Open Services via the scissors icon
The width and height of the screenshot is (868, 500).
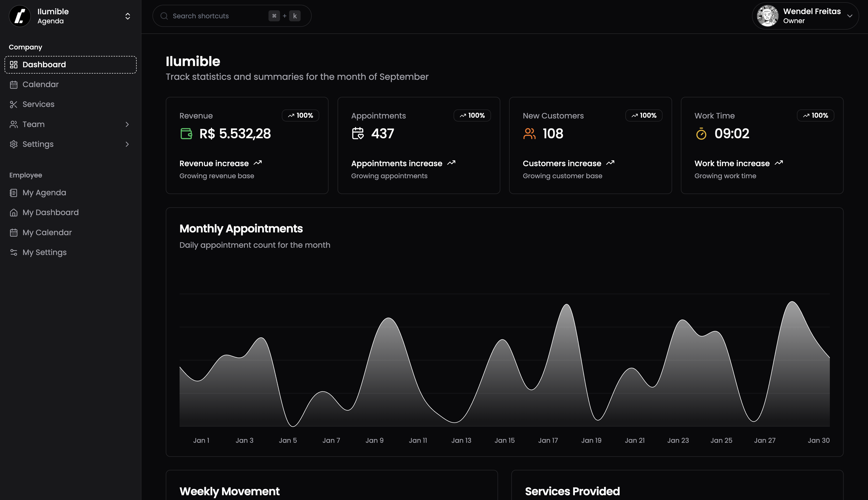click(14, 104)
